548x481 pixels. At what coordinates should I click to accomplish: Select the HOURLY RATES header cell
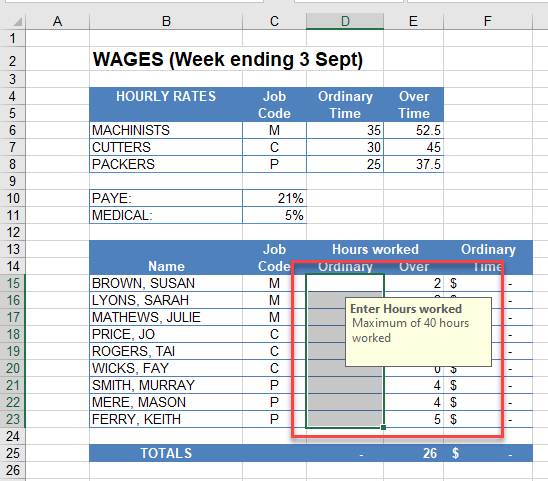point(166,105)
